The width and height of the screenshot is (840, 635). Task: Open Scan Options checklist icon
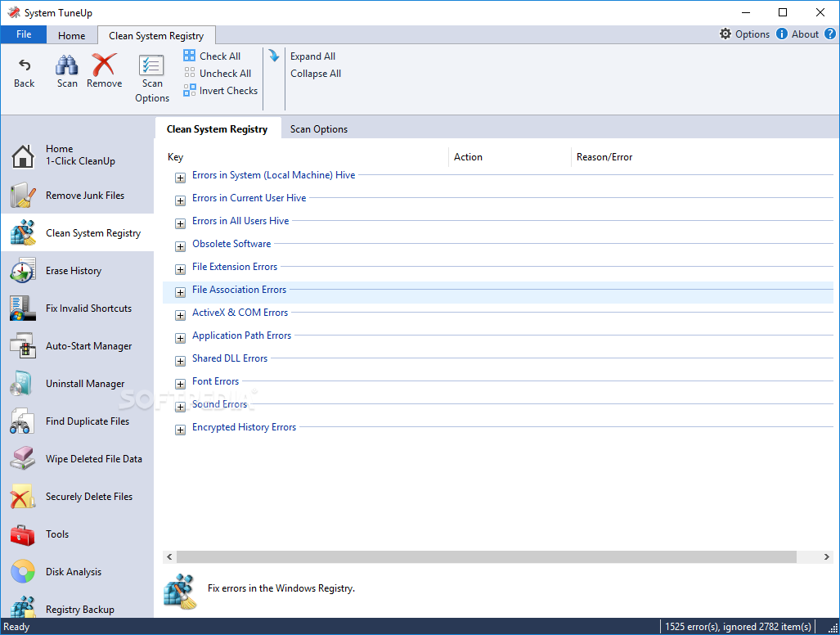click(x=151, y=65)
